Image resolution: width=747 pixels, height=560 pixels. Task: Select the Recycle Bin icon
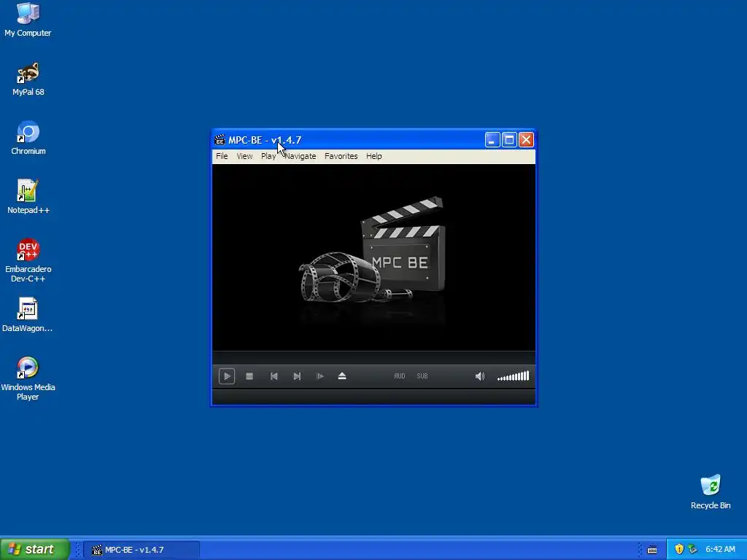711,492
